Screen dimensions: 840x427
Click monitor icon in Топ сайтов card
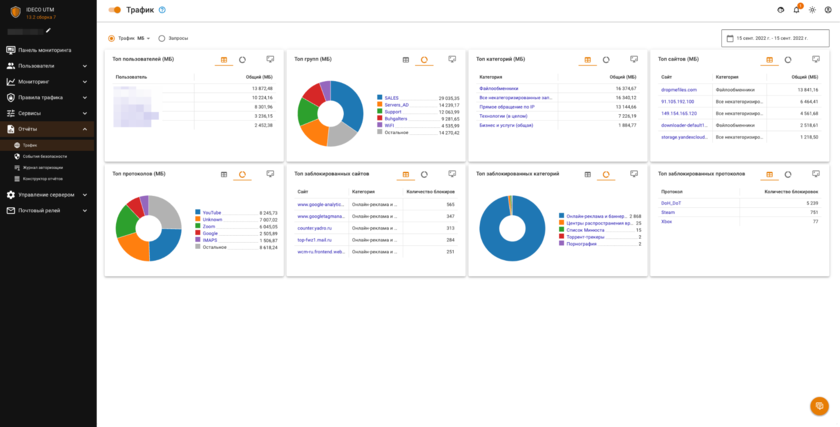click(816, 60)
